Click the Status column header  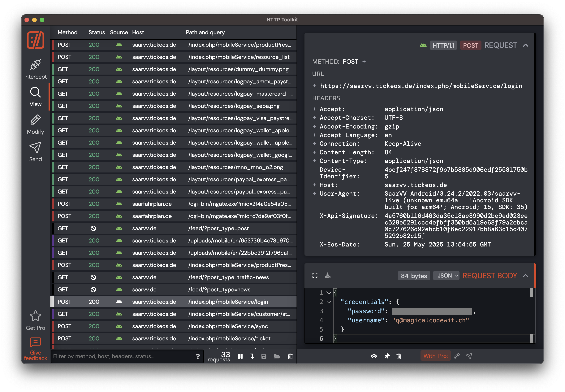[x=97, y=33]
